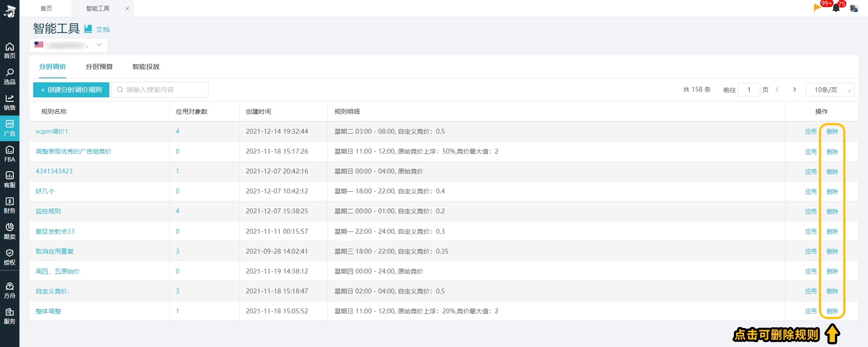
Task: Click 应用 for 监控规则 row
Action: (x=811, y=212)
